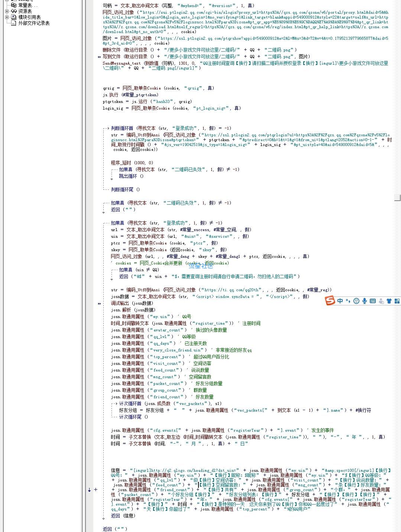Select the 资源表 resource table icon
Screen dimensions: 401x532
point(14,11)
